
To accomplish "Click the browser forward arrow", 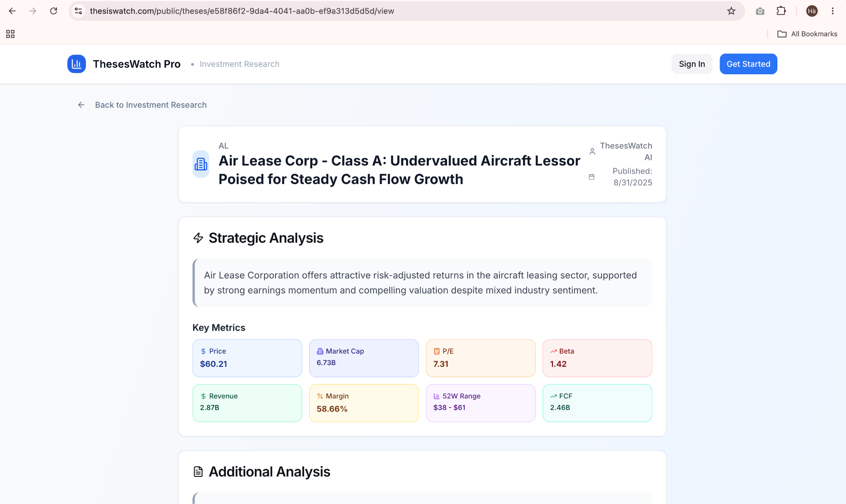I will point(33,11).
